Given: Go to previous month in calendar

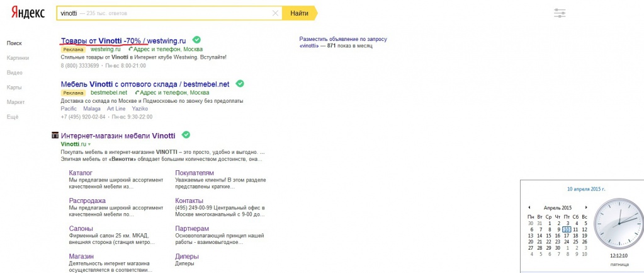Looking at the screenshot, I should (x=529, y=207).
